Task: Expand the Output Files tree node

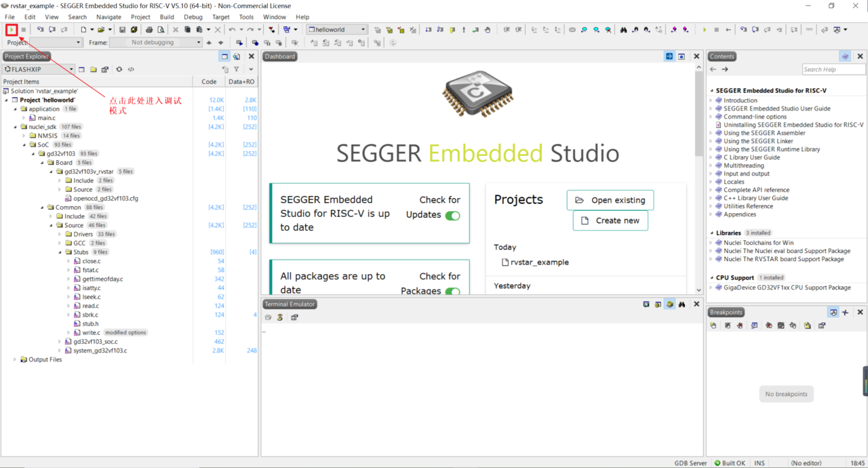Action: 15,359
